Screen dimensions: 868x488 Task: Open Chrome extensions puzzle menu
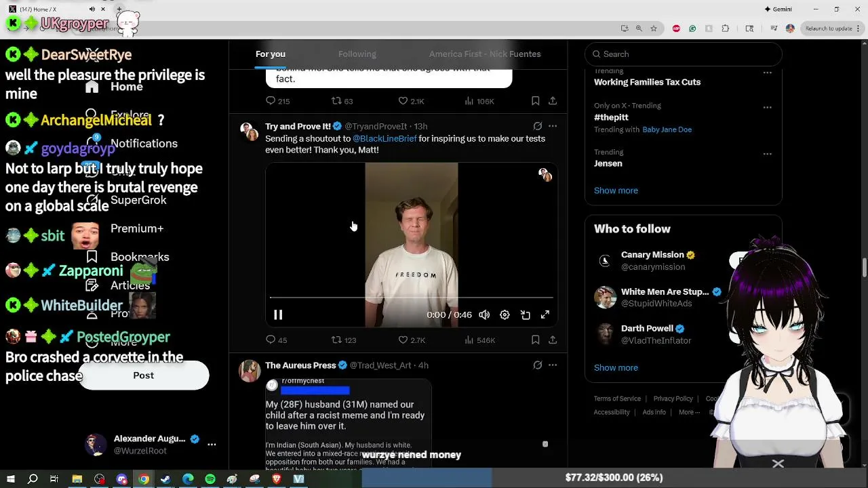(725, 28)
